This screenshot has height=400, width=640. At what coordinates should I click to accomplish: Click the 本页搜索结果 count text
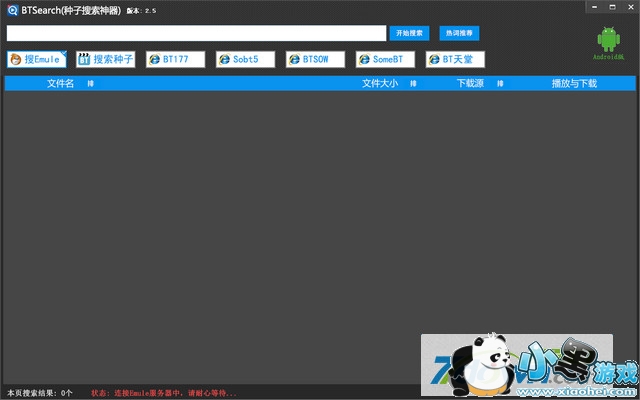pyautogui.click(x=40, y=393)
